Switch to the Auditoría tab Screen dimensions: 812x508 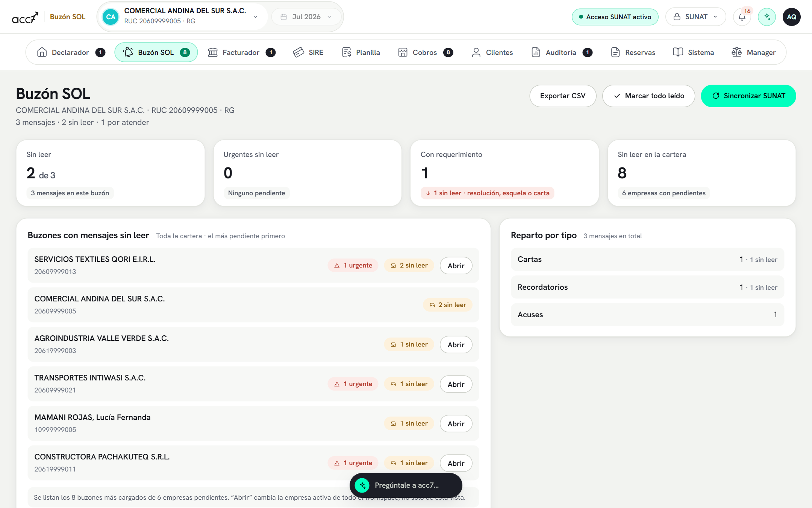[x=562, y=52]
